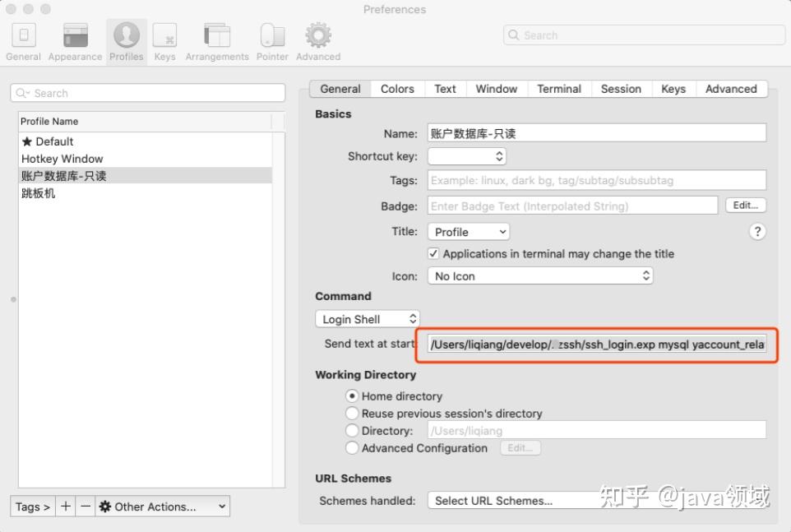Click the Arrangements toolbar icon
The height and width of the screenshot is (532, 791).
pyautogui.click(x=216, y=37)
